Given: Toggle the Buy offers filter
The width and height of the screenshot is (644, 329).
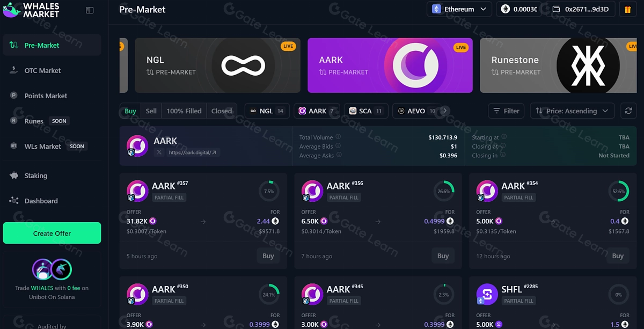Looking at the screenshot, I should click(130, 111).
